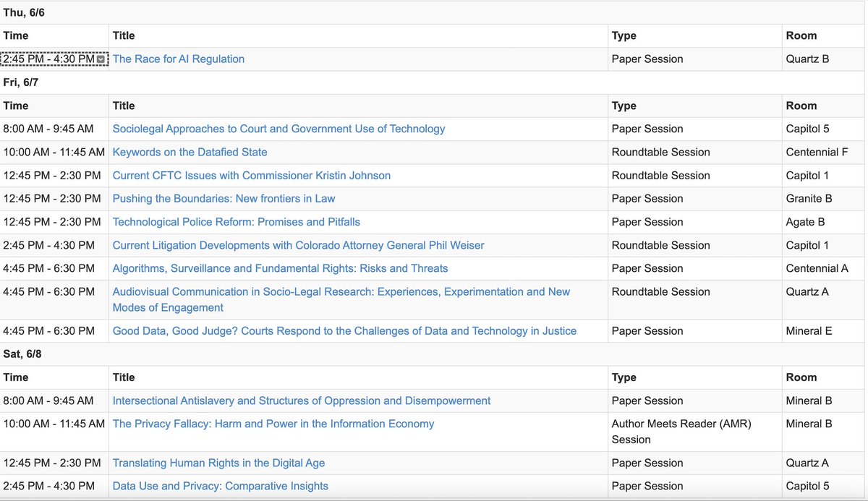868x501 pixels.
Task: Click the Capitol 5 room for Sociolegal Approaches
Action: point(808,129)
